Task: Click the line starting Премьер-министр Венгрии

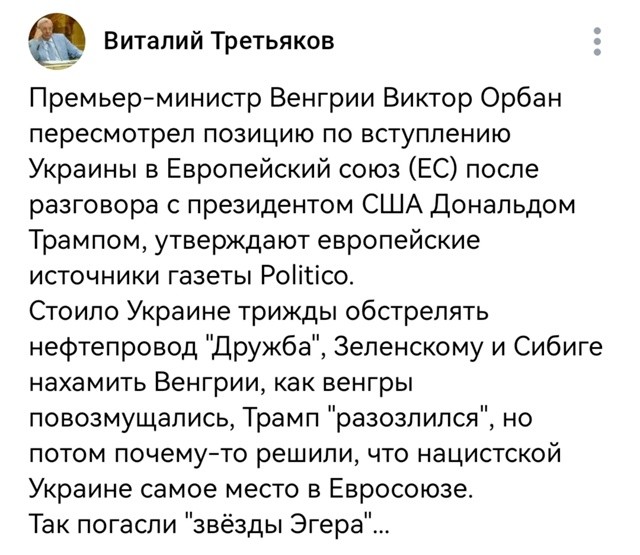Action: (296, 99)
